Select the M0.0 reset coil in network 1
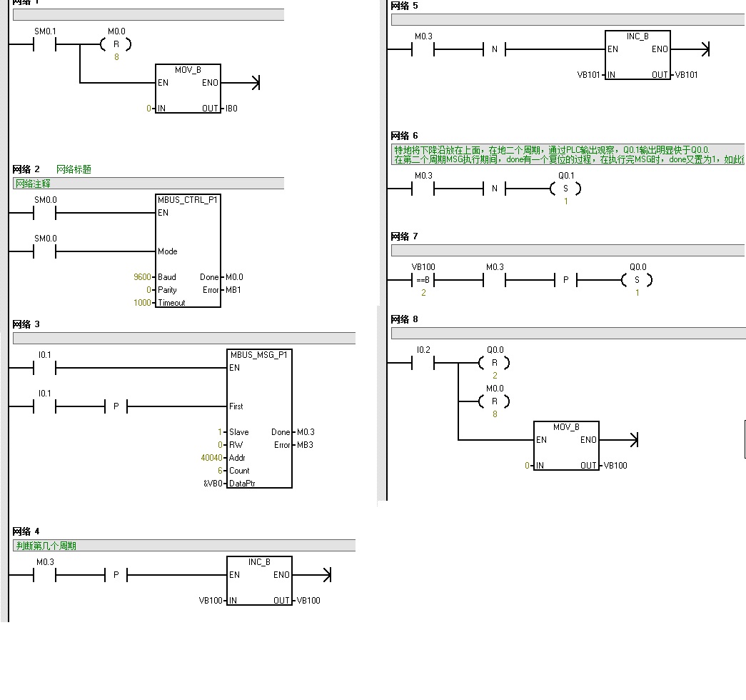The width and height of the screenshot is (746, 700). pos(116,45)
